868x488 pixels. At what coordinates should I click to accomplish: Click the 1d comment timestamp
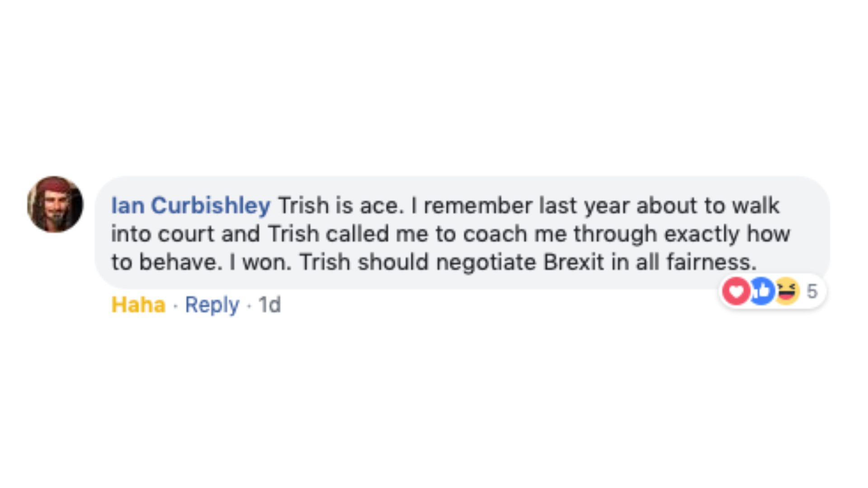pyautogui.click(x=269, y=305)
